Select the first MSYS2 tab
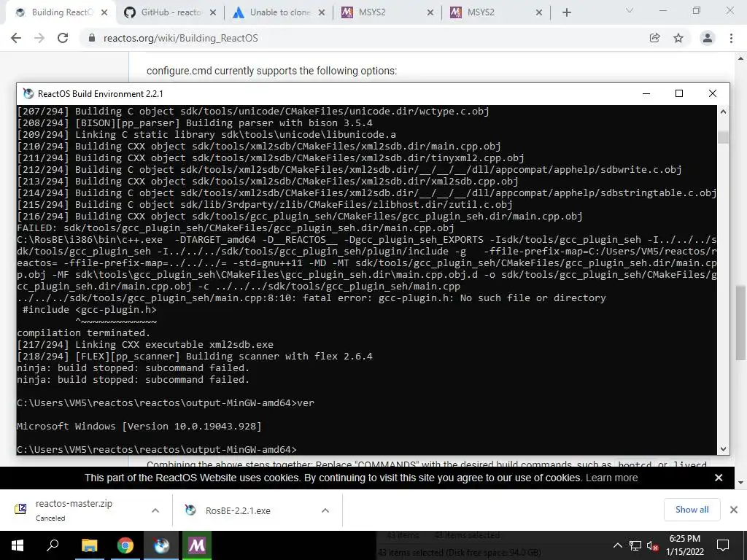 [x=387, y=12]
